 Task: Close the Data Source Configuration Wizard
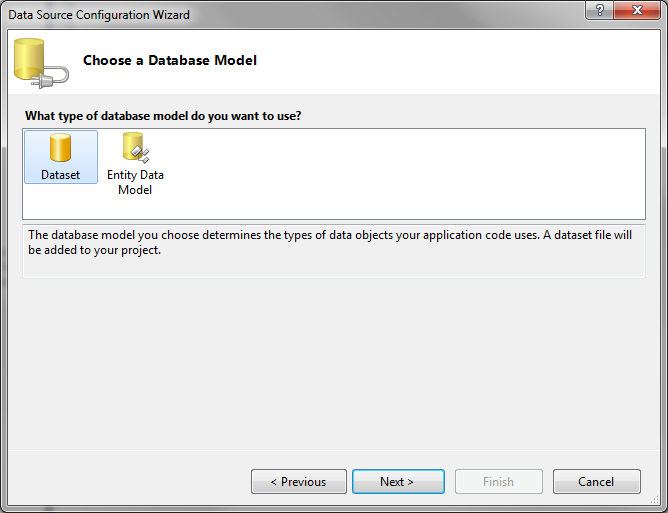tap(635, 12)
